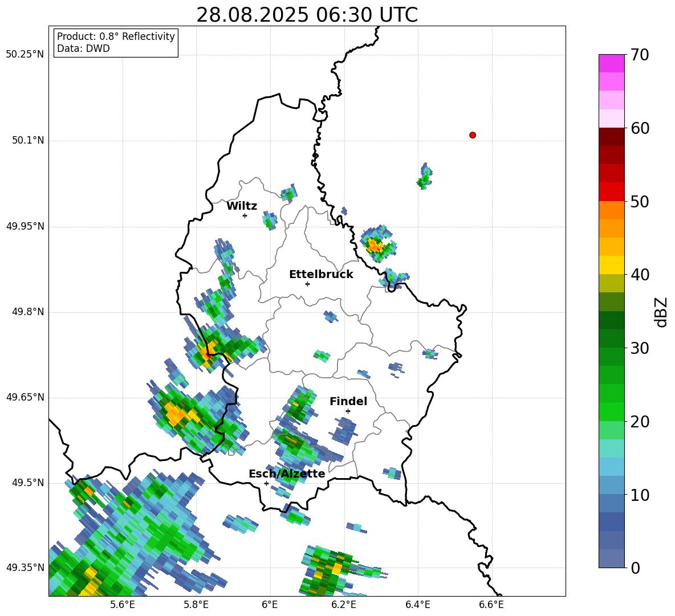
Task: Click the colorbar 60 tick label
Action: coord(640,128)
